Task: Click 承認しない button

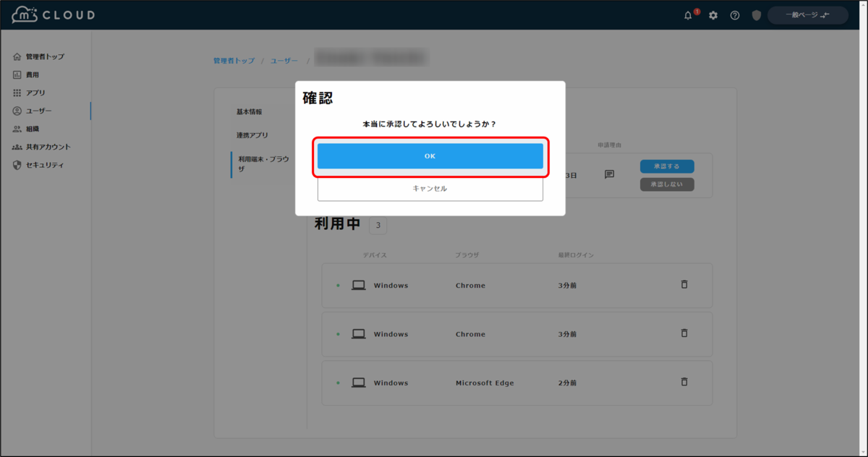Action: 667,184
